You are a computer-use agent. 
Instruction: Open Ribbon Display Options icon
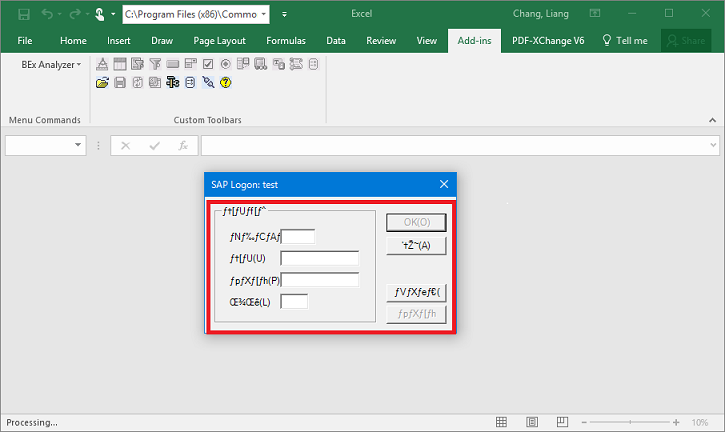click(x=595, y=13)
